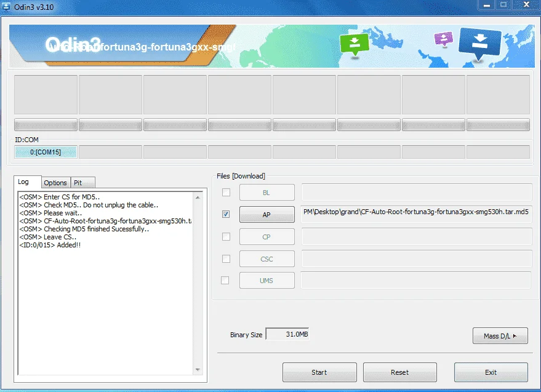This screenshot has width=541, height=392.
Task: Click the first progress bar slot
Action: [x=46, y=125]
